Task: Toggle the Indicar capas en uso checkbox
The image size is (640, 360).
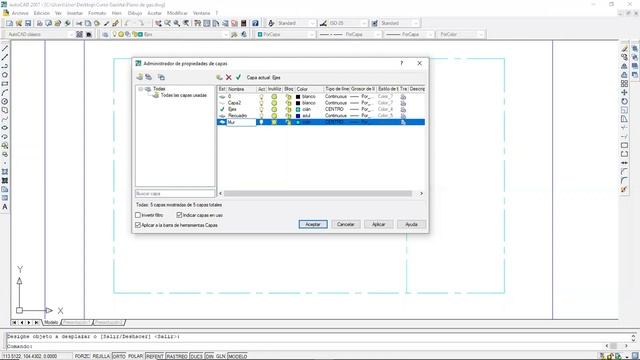Action: click(x=179, y=215)
